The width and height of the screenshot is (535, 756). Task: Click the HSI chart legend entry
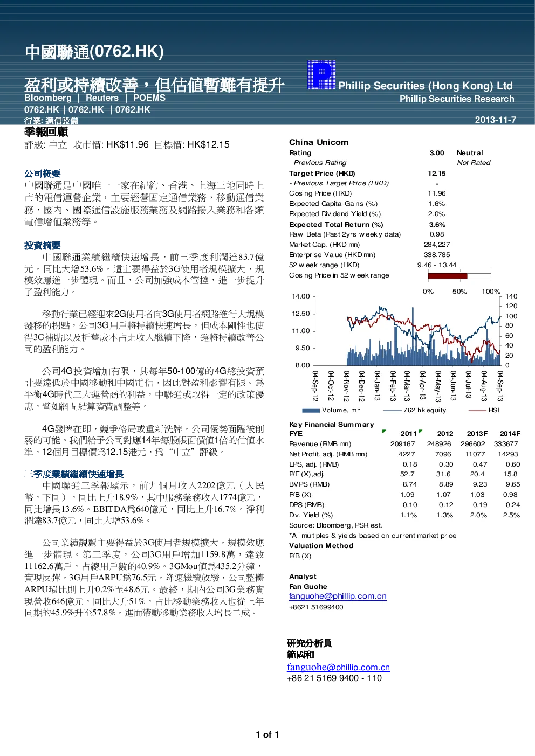(x=484, y=410)
